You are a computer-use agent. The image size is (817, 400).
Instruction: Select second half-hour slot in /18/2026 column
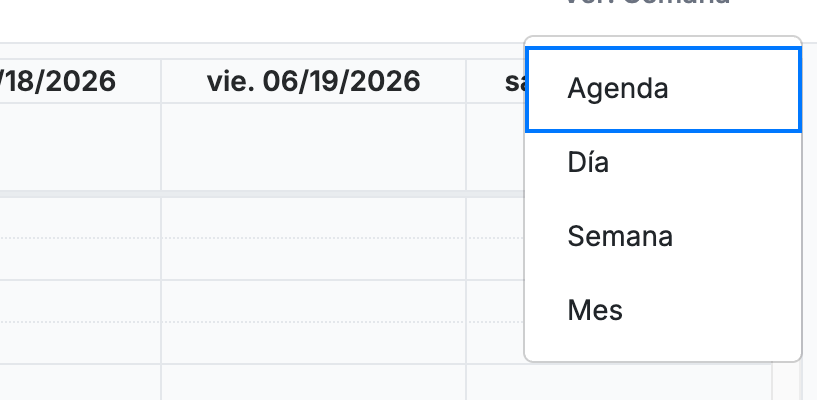click(x=80, y=259)
